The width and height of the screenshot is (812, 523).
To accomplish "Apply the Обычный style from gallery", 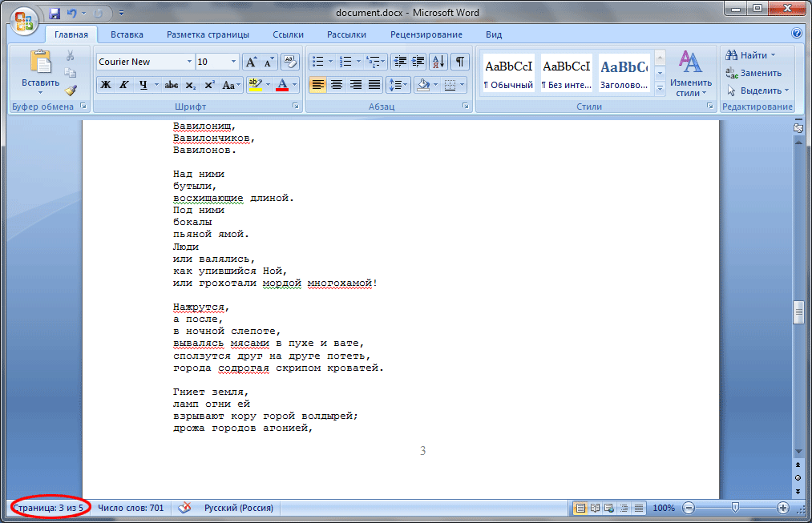I will click(x=508, y=74).
